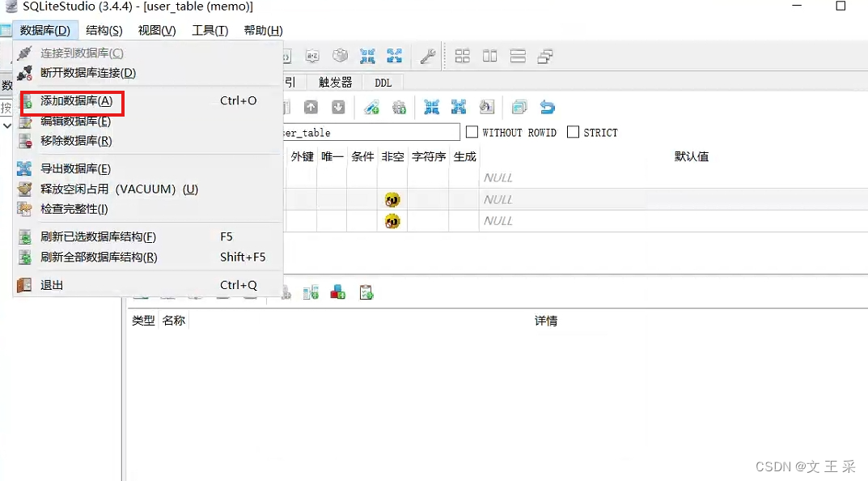Viewport: 868px width, 481px height.
Task: Choose 添加数据库(A) menu entry
Action: 148,101
